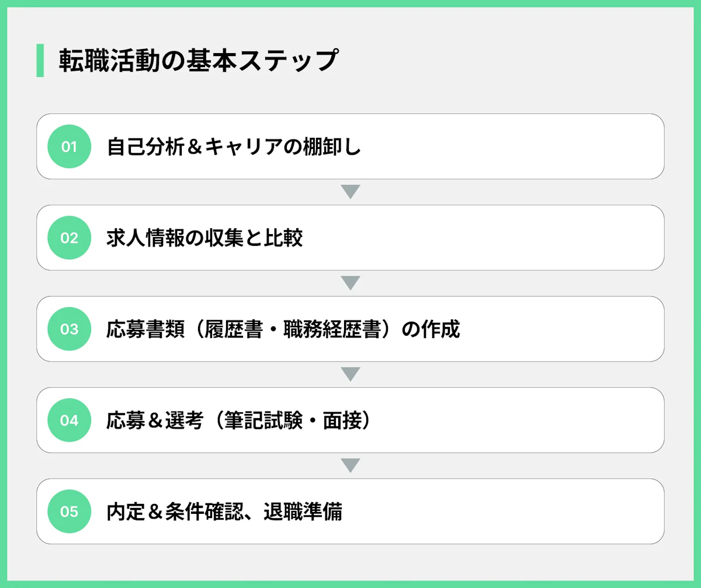
Task: Open the 求人情報の収集と比較 step text
Action: tap(204, 238)
